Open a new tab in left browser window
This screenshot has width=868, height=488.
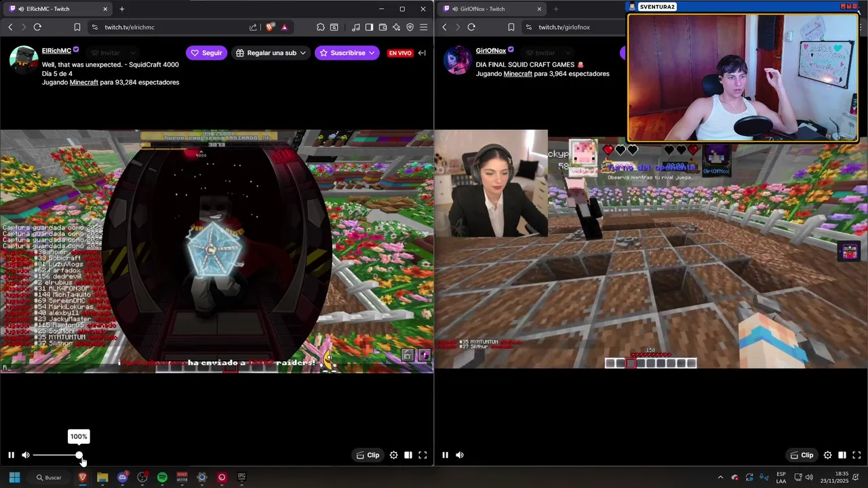tap(122, 9)
